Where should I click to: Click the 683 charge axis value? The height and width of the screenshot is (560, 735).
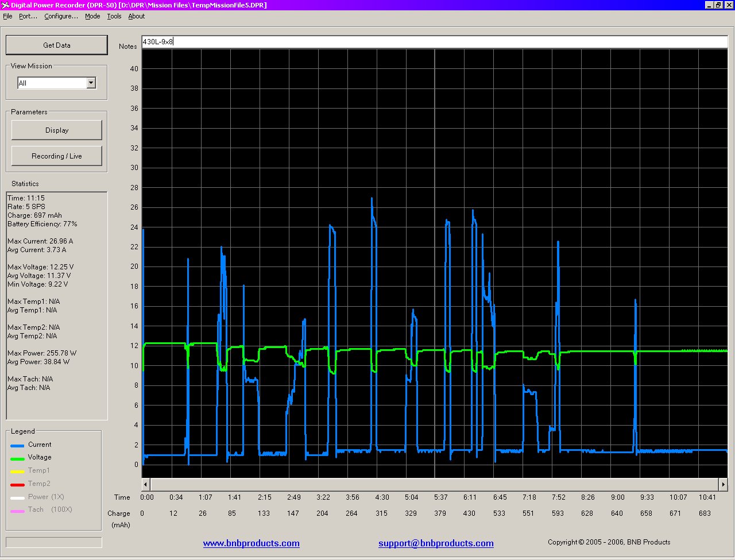705,513
